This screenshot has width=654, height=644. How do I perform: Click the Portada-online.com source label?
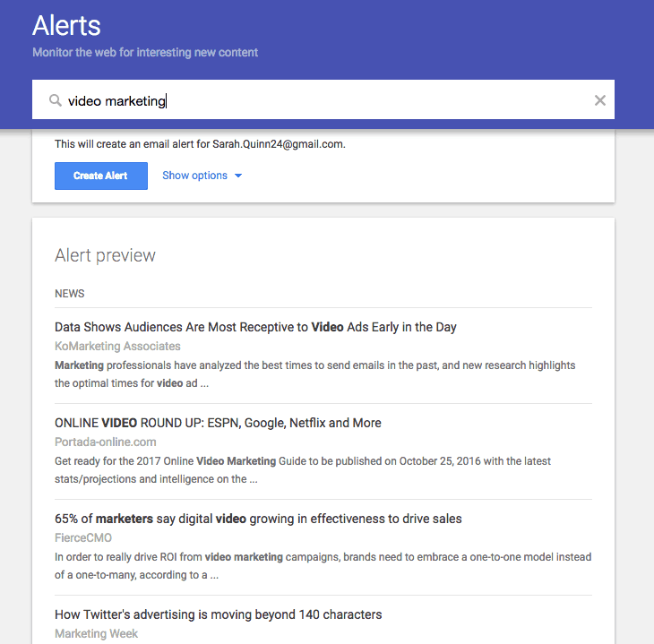pos(106,442)
